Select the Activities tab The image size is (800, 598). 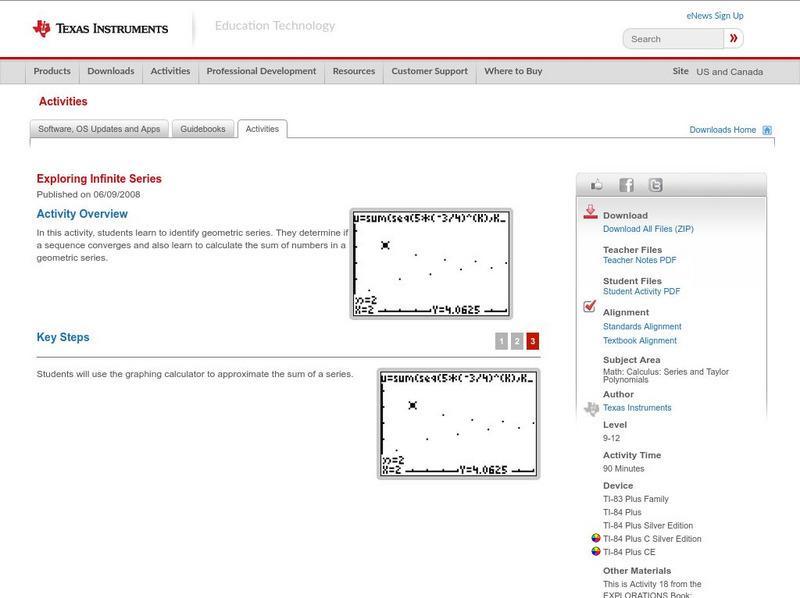[262, 129]
